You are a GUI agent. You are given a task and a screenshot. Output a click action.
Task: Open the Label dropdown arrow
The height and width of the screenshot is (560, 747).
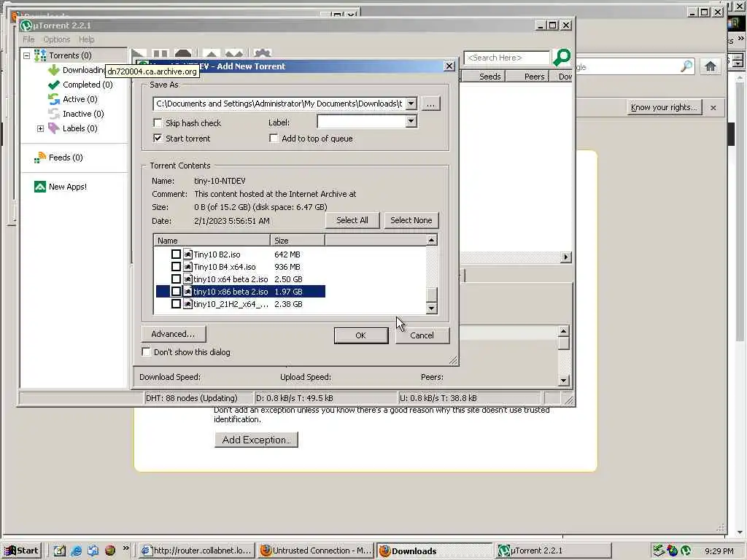tap(411, 122)
